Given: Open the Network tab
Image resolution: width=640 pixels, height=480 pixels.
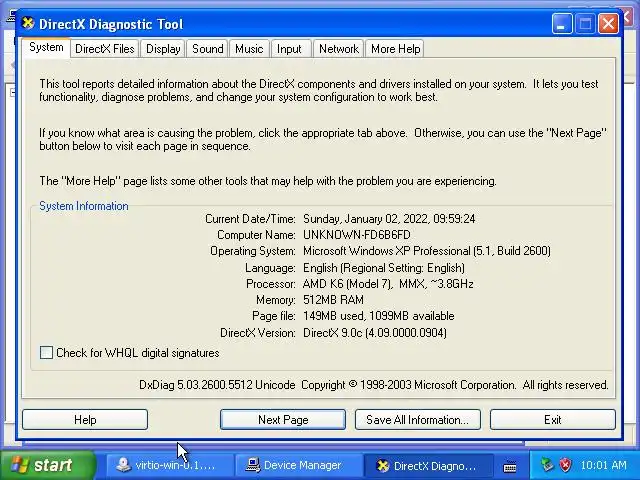Looking at the screenshot, I should [x=339, y=49].
